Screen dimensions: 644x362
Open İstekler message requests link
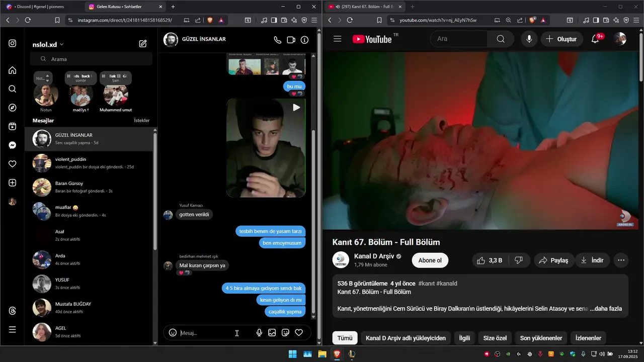[142, 121]
